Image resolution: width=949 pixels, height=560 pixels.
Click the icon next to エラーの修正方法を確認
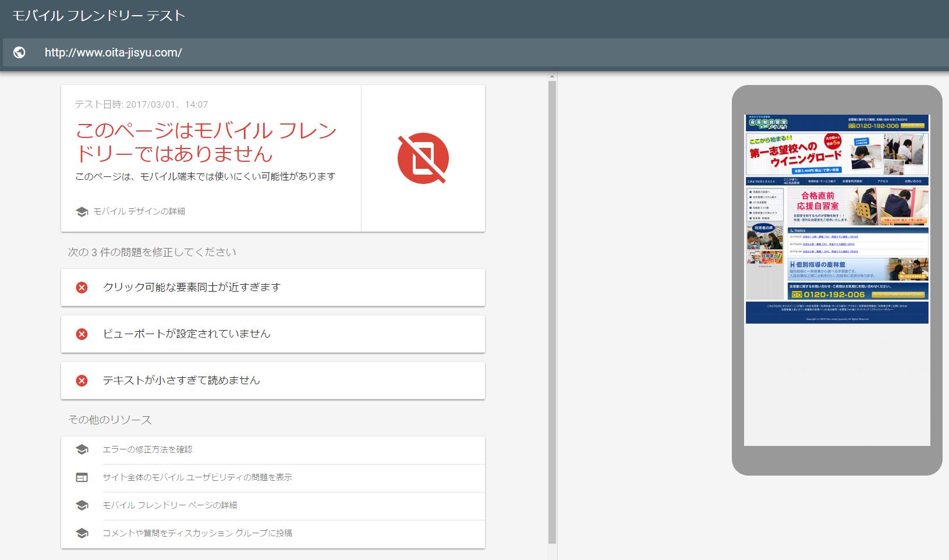tap(82, 450)
